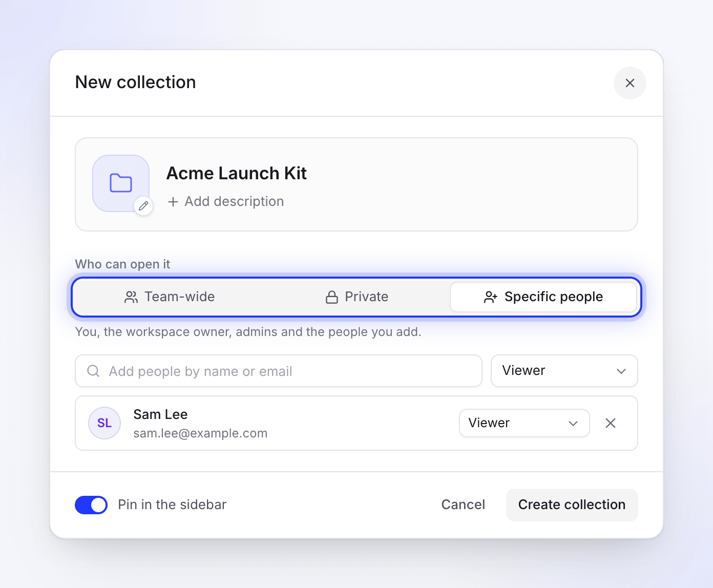Select the Specific people option

pos(543,297)
